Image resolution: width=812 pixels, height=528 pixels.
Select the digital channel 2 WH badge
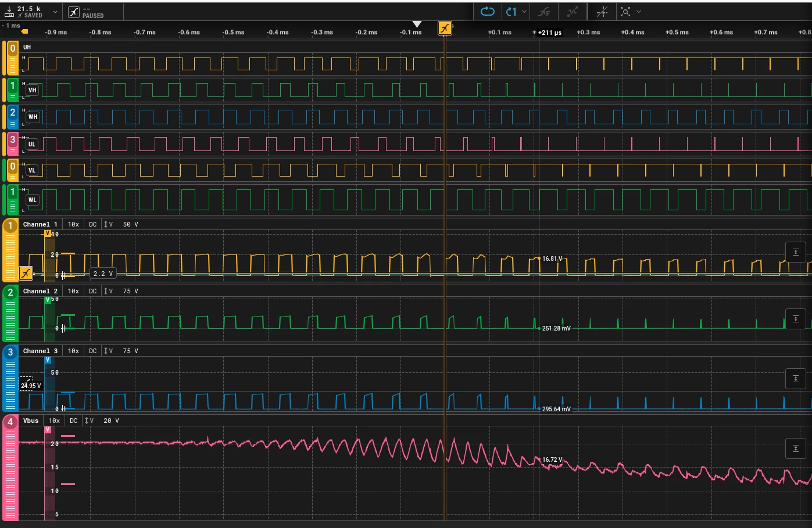pos(12,116)
